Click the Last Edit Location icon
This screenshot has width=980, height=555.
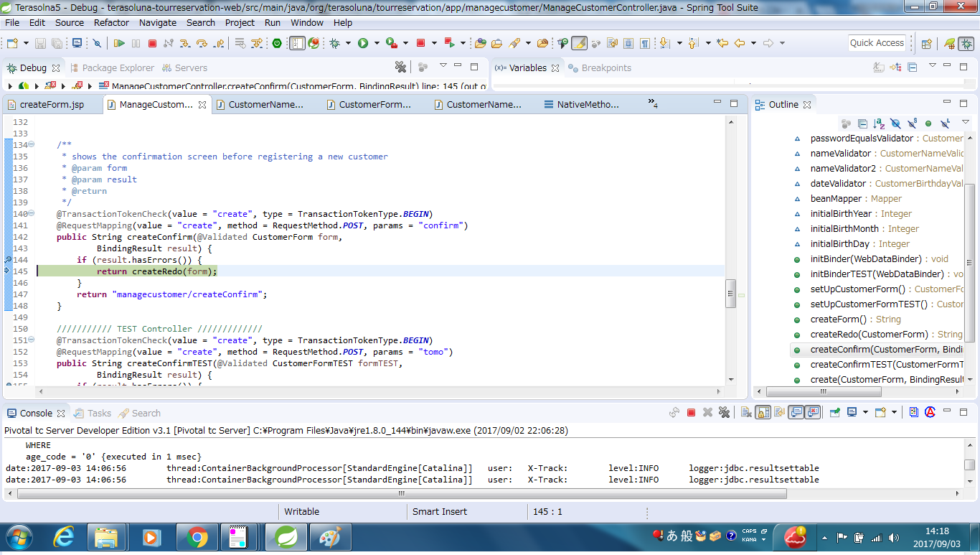tap(722, 43)
